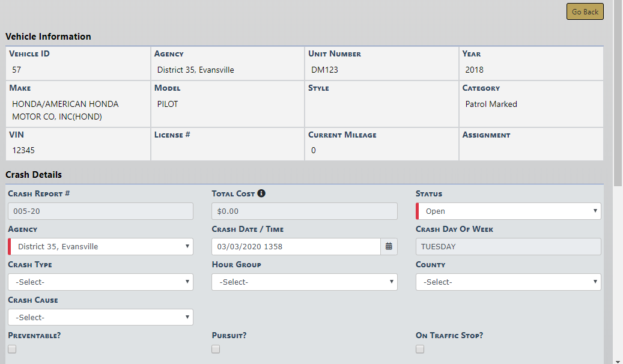Viewport: 623px width, 364px height.
Task: Open the calendar date picker icon
Action: [389, 246]
